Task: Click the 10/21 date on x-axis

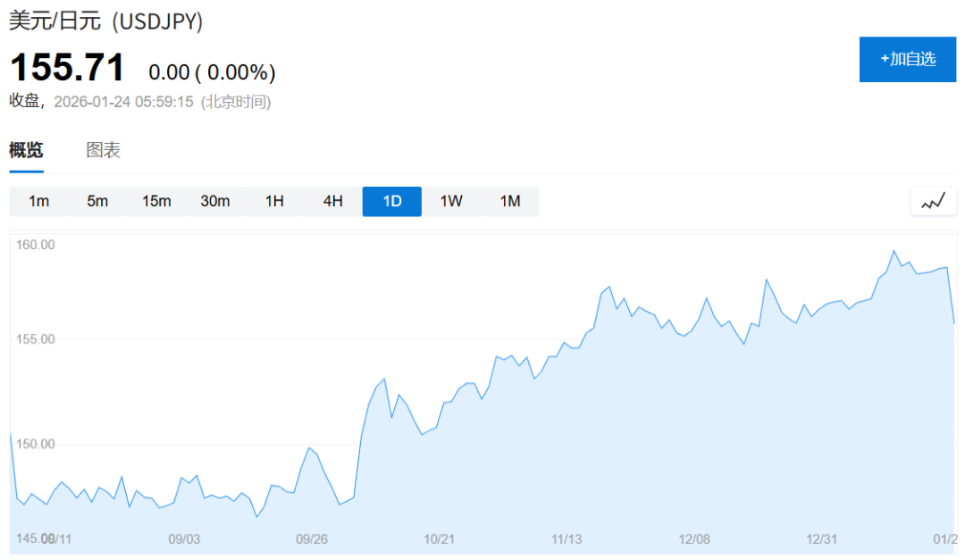Action: [x=439, y=539]
